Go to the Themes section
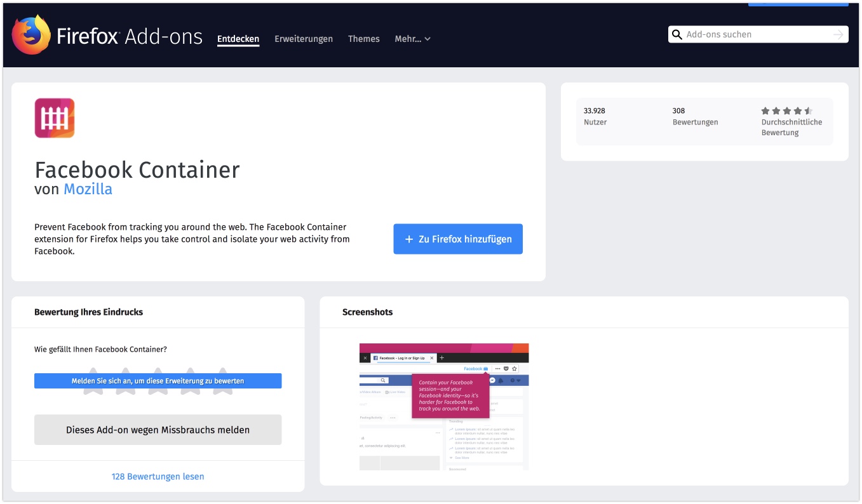This screenshot has width=862, height=504. point(364,39)
